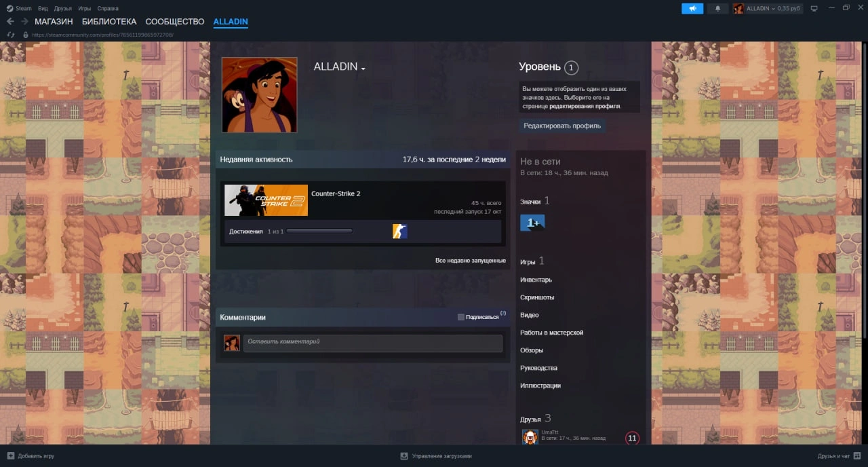Click the page reload icon
Image resolution: width=868 pixels, height=467 pixels.
point(10,35)
